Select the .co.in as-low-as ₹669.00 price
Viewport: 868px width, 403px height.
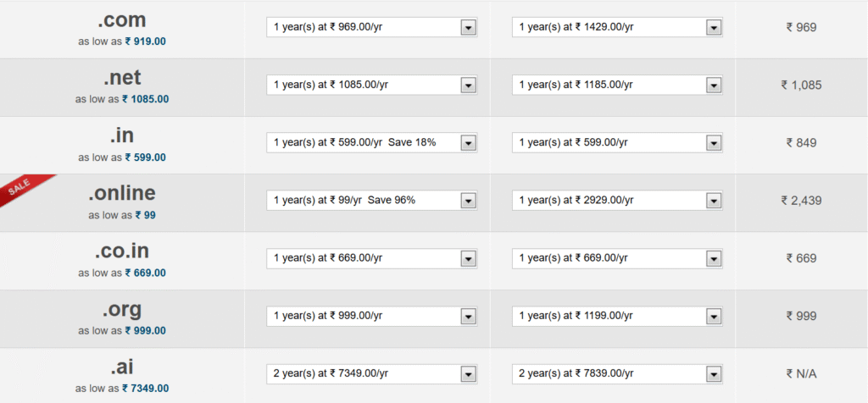coord(145,273)
